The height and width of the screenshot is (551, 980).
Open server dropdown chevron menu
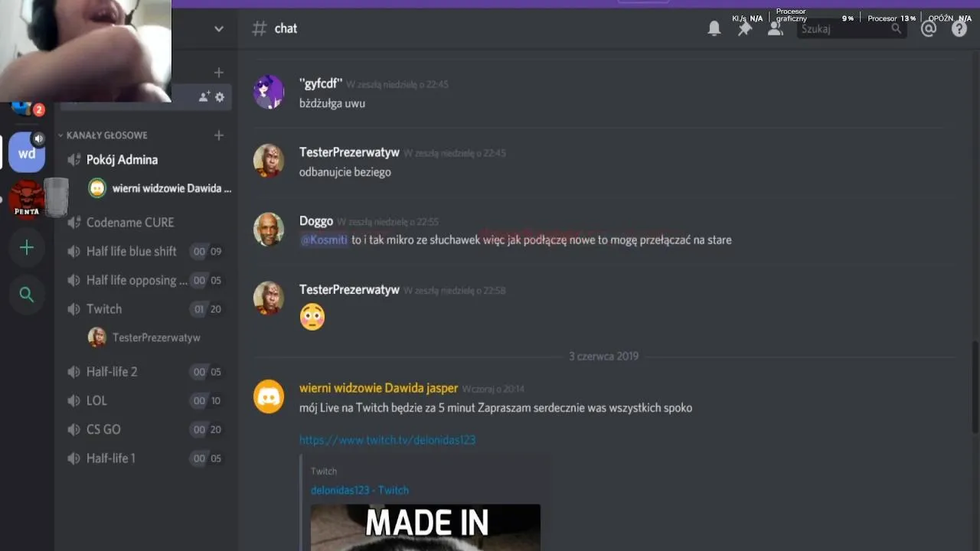pyautogui.click(x=219, y=28)
